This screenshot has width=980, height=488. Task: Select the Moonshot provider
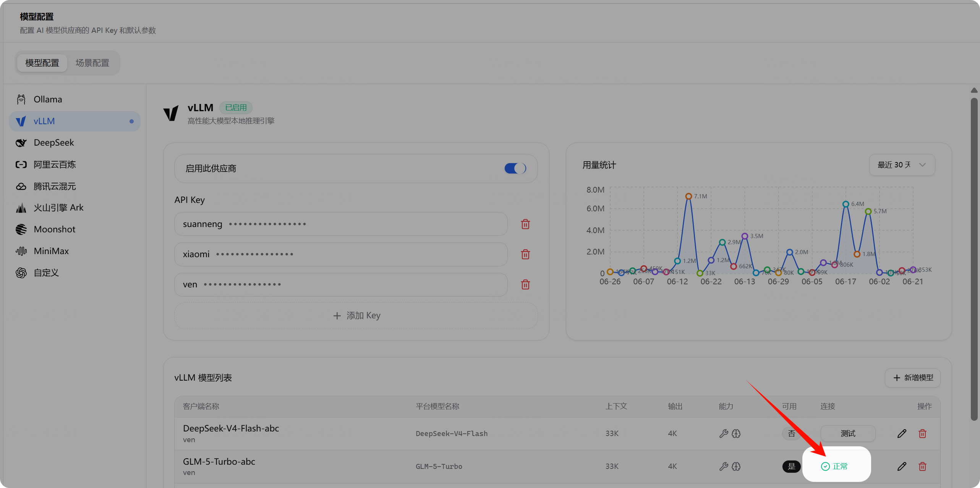pos(75,229)
